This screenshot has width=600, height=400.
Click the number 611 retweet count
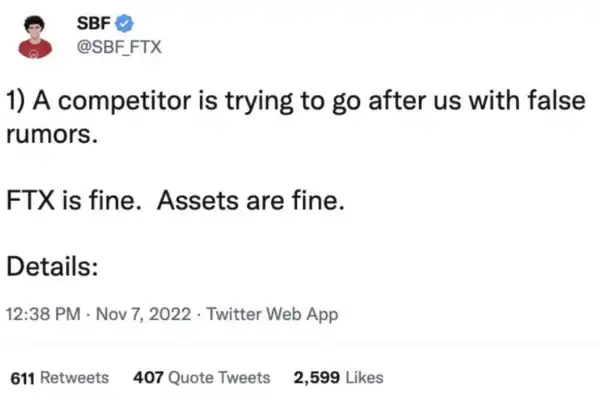[x=22, y=377]
